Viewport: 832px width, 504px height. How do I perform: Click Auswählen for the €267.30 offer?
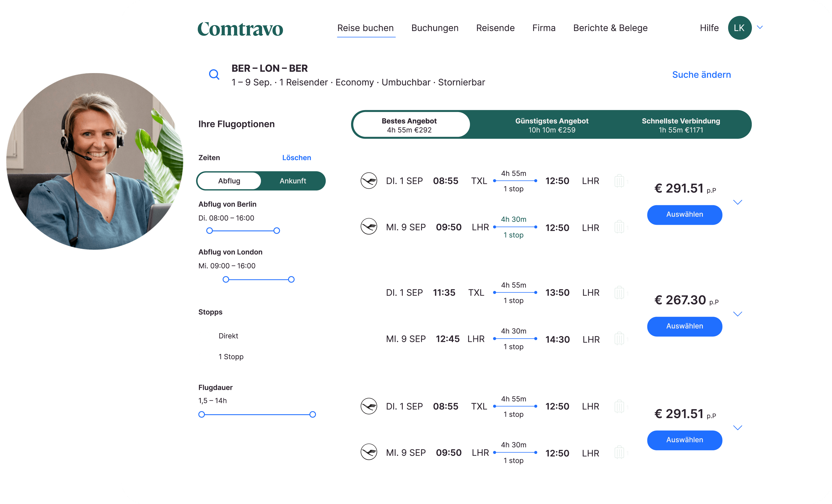pyautogui.click(x=684, y=326)
